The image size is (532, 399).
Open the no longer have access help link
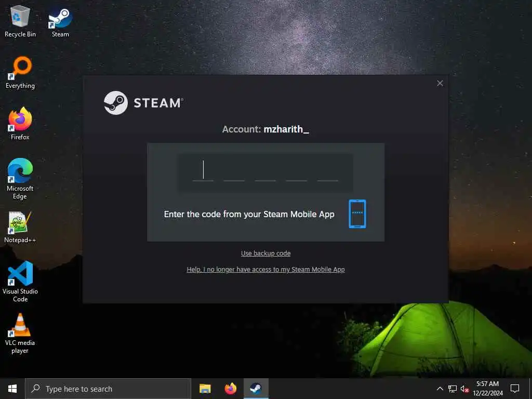coord(265,270)
